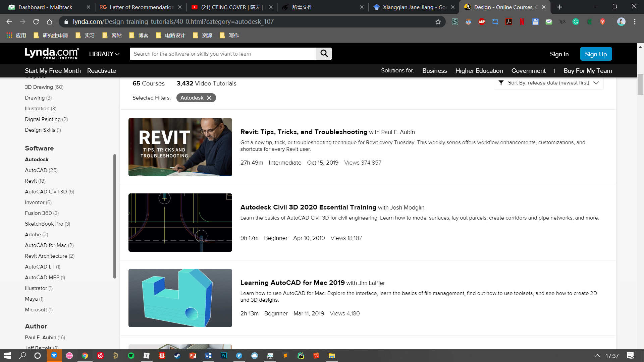Open the Windows notification center
This screenshot has height=362, width=644.
(x=630, y=356)
